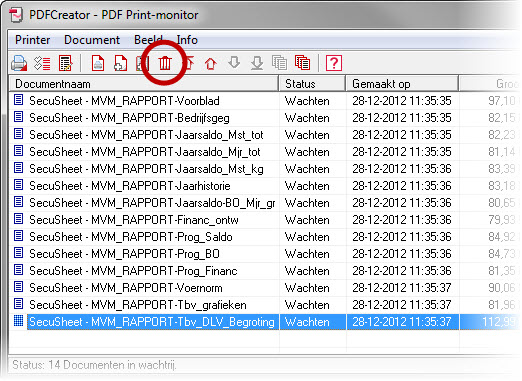Open the log file notepad icon
The width and height of the screenshot is (522, 381).
pyautogui.click(x=65, y=63)
